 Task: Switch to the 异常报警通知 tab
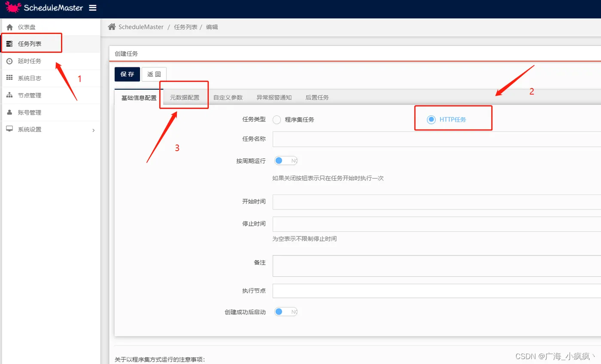click(x=274, y=97)
